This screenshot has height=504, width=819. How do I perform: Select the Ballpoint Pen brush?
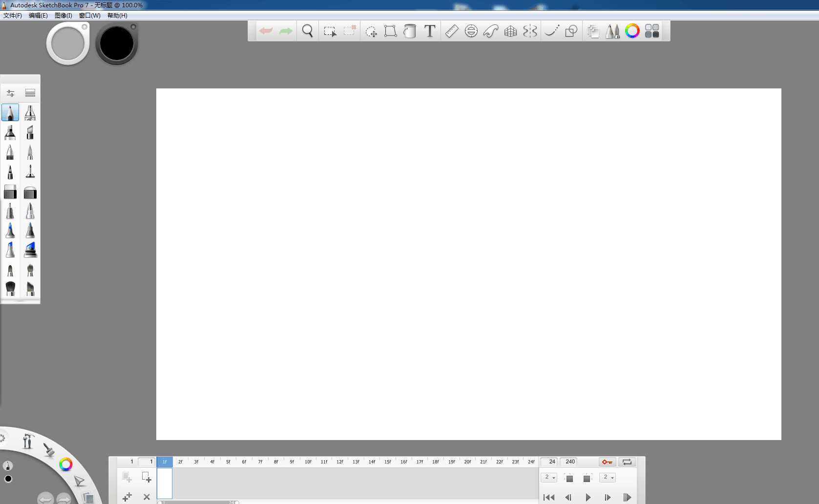10,152
